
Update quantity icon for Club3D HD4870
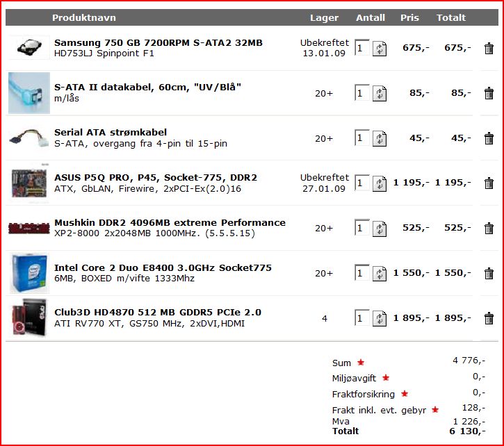380,318
